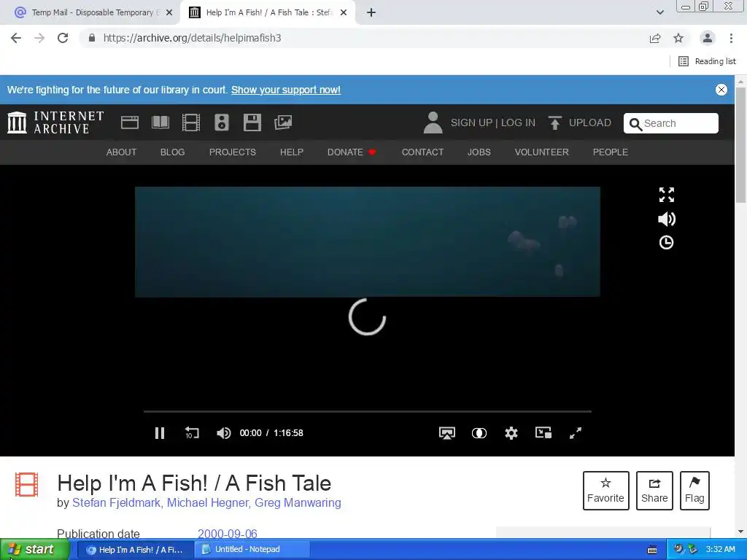The image size is (747, 560).
Task: Click the upload arrow icon
Action: click(554, 122)
